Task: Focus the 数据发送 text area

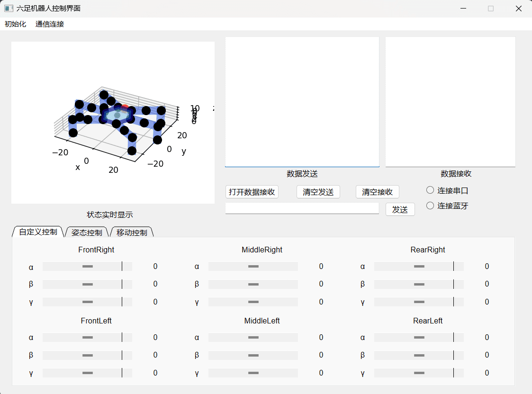Action: pyautogui.click(x=302, y=102)
